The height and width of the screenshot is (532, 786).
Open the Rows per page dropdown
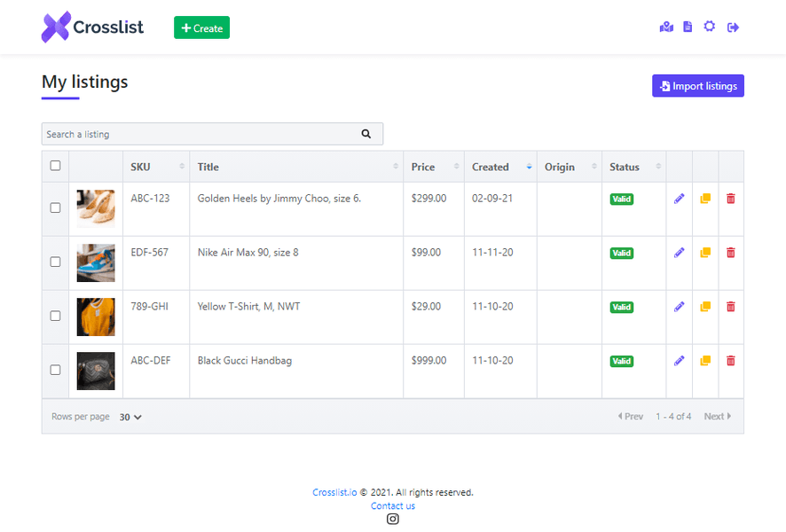(130, 416)
